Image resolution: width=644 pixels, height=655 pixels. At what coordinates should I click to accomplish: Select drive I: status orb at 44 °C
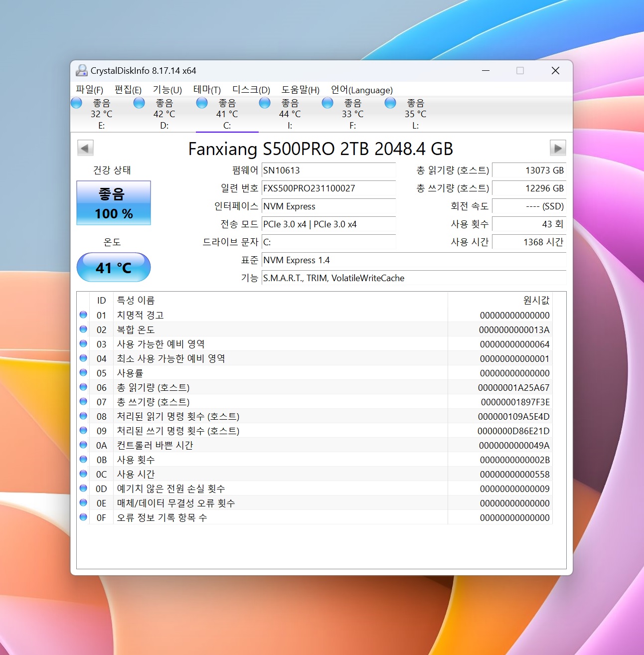tap(265, 103)
